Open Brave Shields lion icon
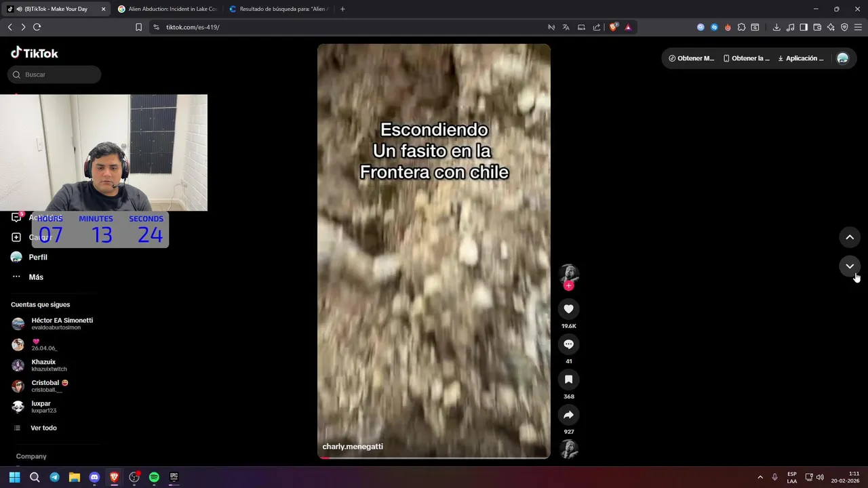 (613, 27)
